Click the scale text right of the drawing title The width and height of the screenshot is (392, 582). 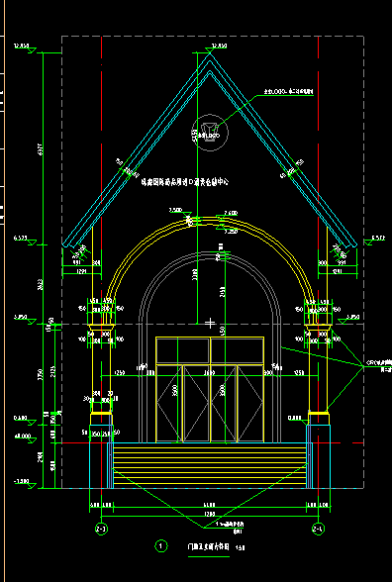(x=241, y=547)
